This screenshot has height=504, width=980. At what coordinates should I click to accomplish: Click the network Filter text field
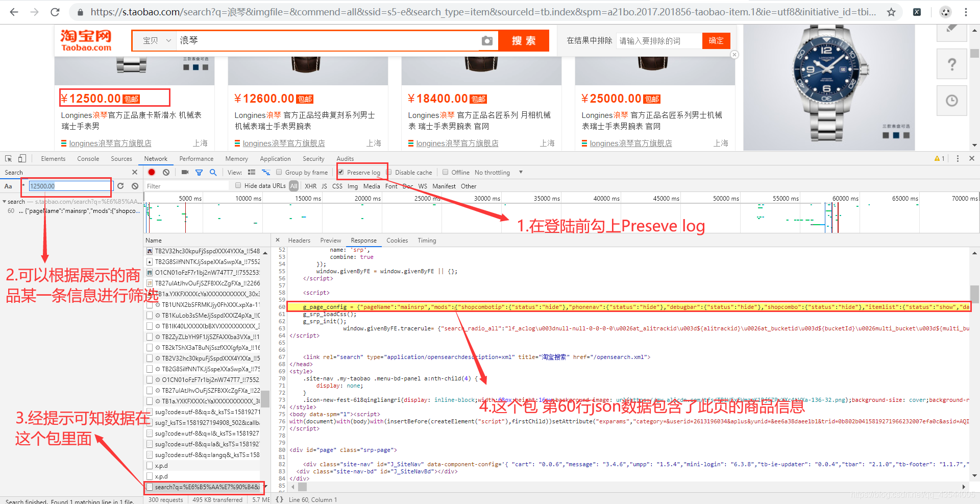click(186, 186)
